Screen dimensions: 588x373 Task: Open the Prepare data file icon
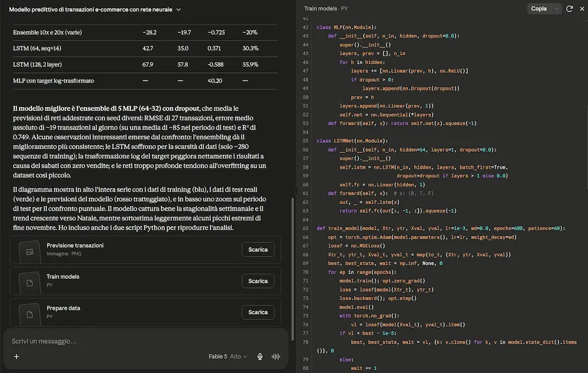pos(29,314)
